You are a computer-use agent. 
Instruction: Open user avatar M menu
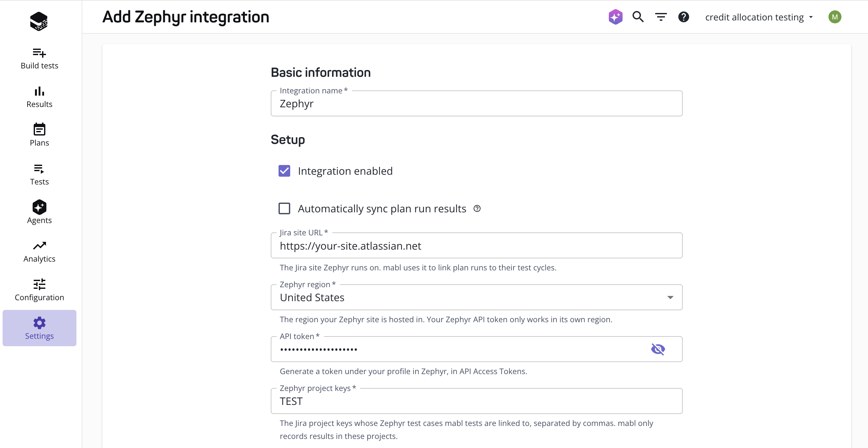pyautogui.click(x=835, y=17)
